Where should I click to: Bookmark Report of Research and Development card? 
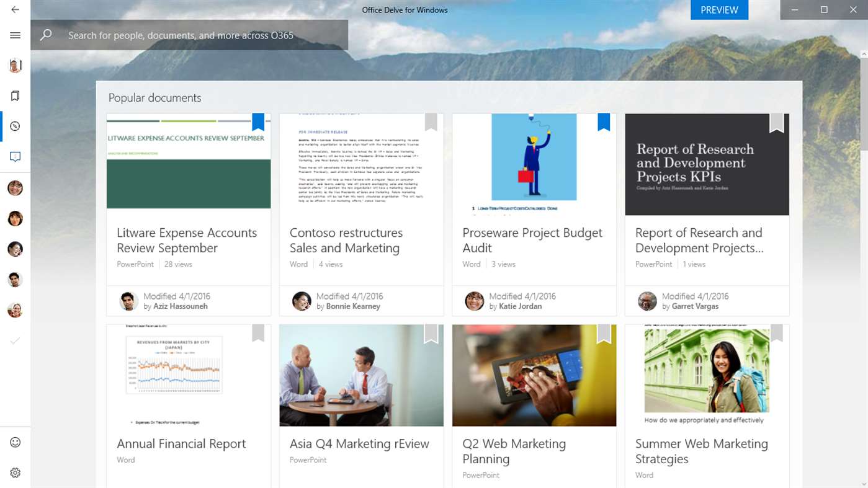coord(776,123)
